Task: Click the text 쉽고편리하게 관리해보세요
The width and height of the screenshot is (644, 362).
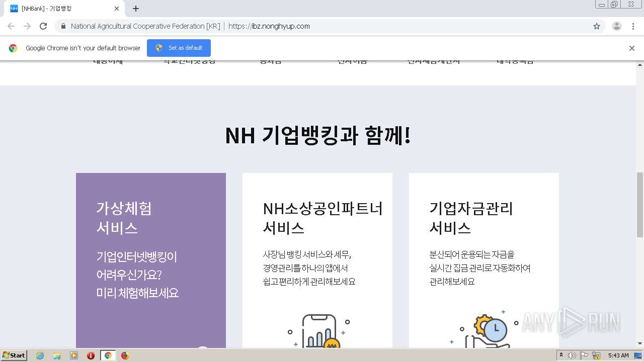Action: click(x=309, y=282)
